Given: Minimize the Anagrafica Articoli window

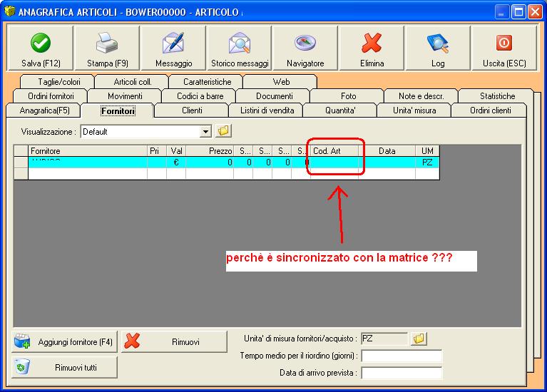Looking at the screenshot, I should (502, 12).
